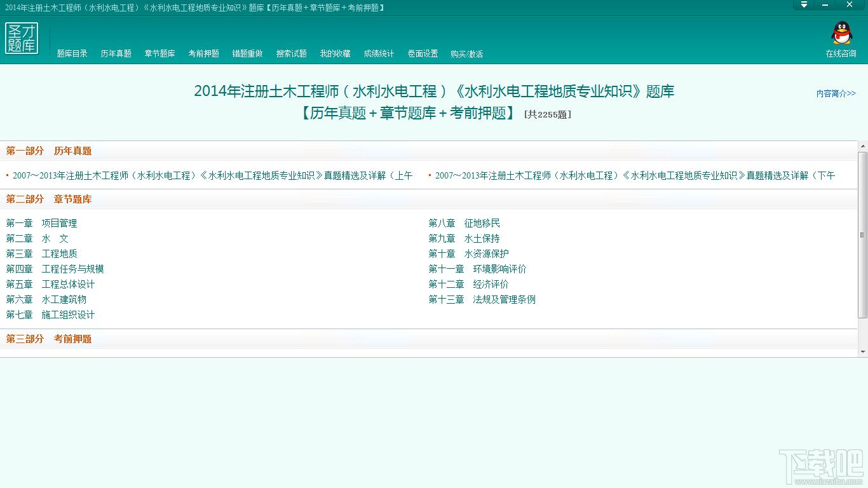Open the 真题精选及详解（上午）link

[x=210, y=175]
